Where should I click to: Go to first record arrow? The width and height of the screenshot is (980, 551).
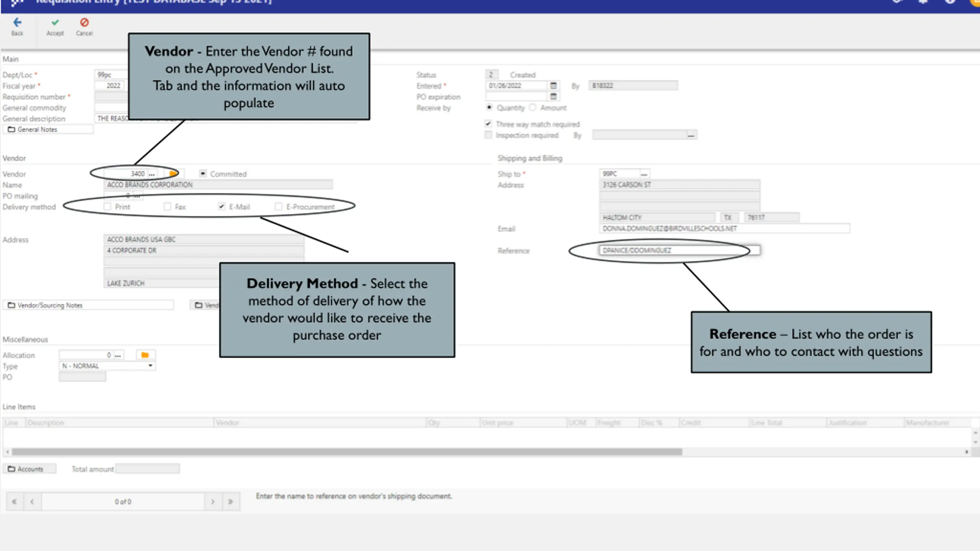pos(14,502)
